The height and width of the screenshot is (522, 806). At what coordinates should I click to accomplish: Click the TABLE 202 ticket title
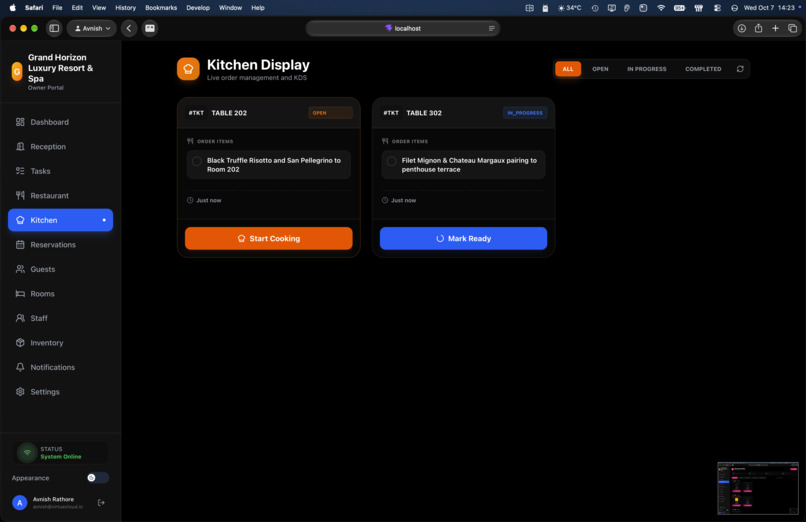(229, 113)
